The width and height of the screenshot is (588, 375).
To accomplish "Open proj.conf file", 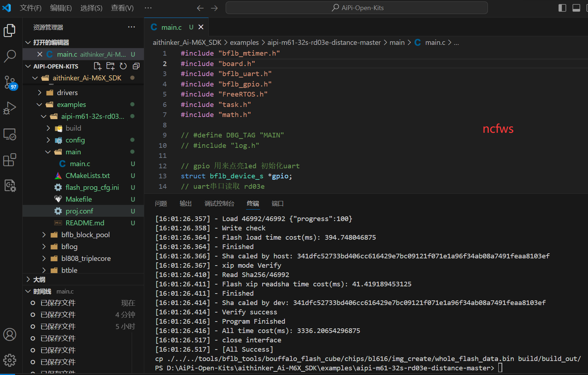I will [x=83, y=211].
